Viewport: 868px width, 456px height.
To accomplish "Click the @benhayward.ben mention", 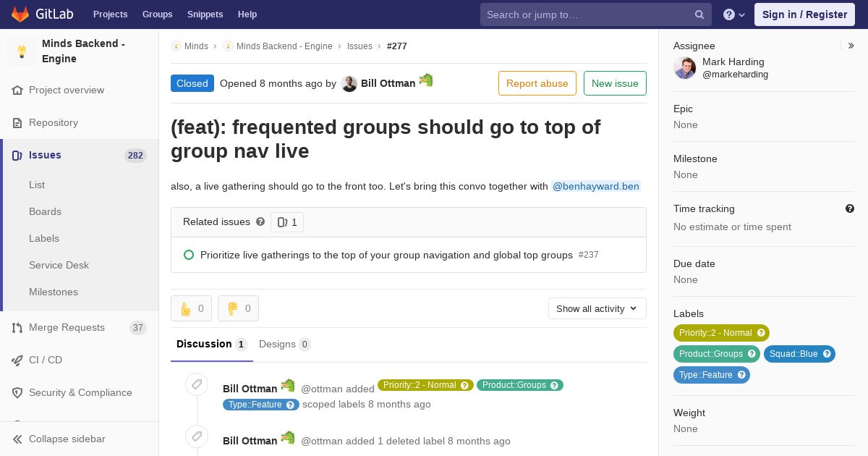I will 596,186.
